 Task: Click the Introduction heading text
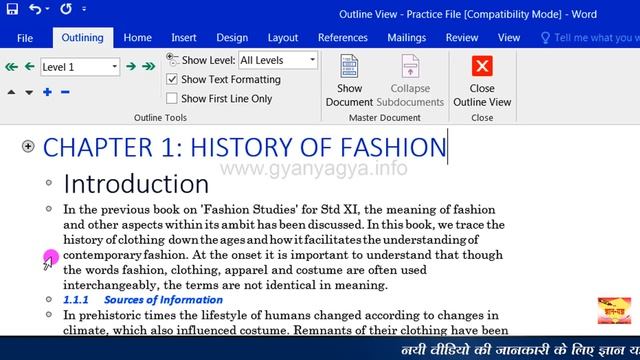136,184
